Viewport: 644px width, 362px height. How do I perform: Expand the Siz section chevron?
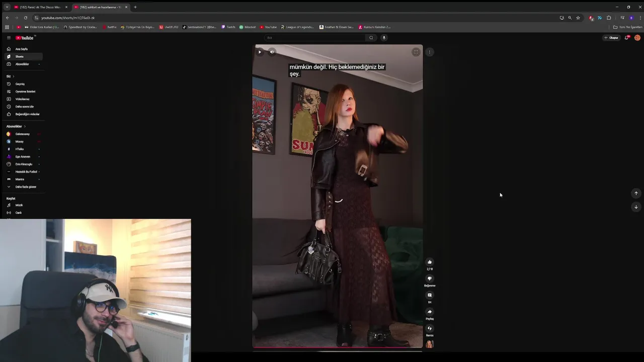tap(14, 76)
